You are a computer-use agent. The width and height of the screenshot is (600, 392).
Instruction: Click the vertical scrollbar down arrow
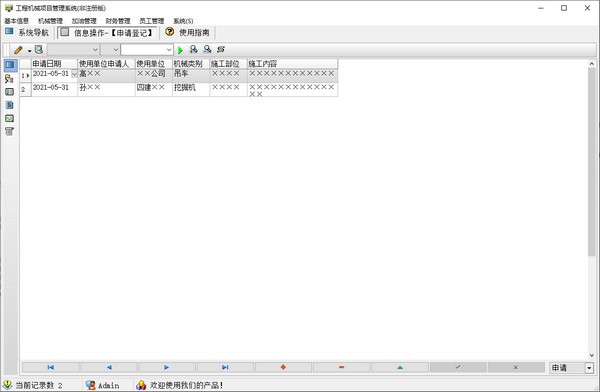pos(592,355)
